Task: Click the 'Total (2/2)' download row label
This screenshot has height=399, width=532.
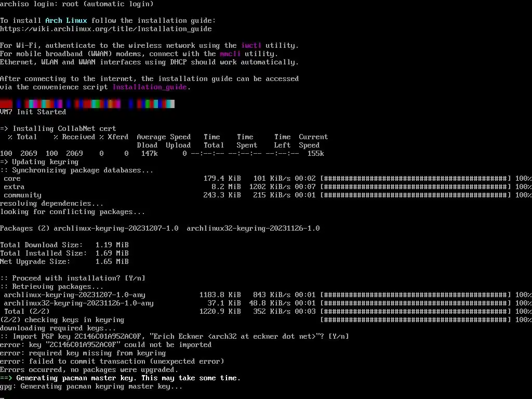Action: coord(27,312)
